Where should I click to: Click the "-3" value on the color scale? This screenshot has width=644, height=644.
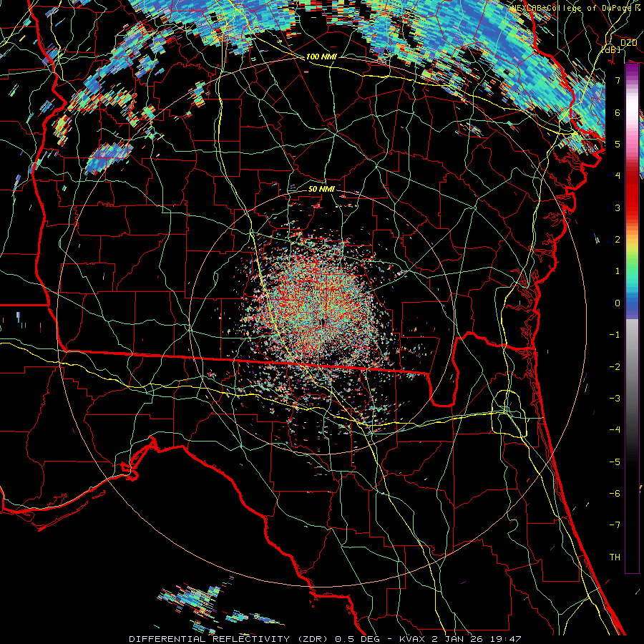pos(615,399)
